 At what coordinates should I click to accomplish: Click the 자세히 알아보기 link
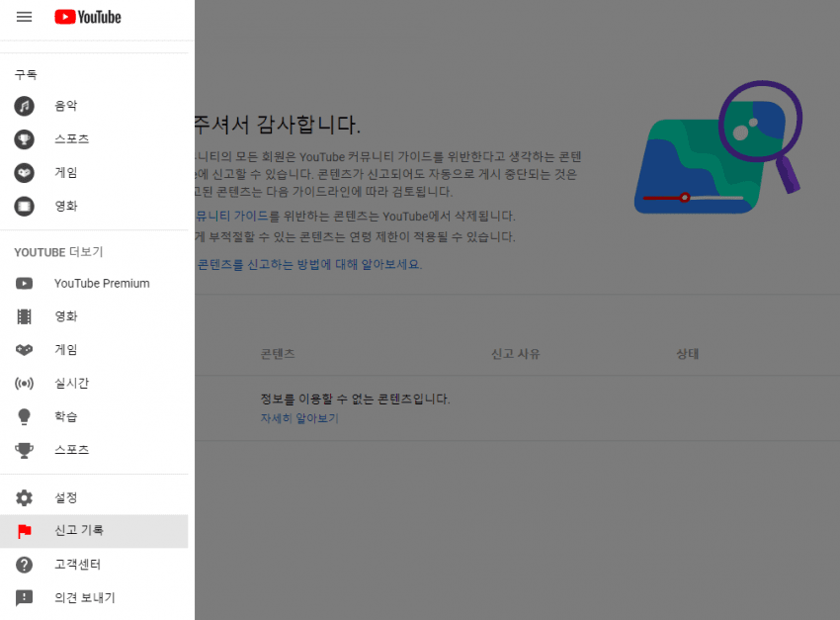pos(299,418)
